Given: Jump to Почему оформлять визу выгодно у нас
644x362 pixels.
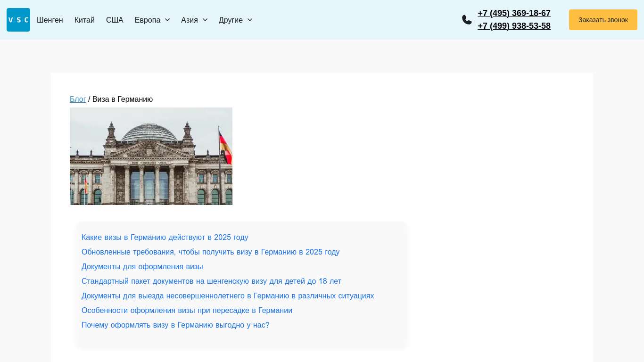Looking at the screenshot, I should coord(175,325).
